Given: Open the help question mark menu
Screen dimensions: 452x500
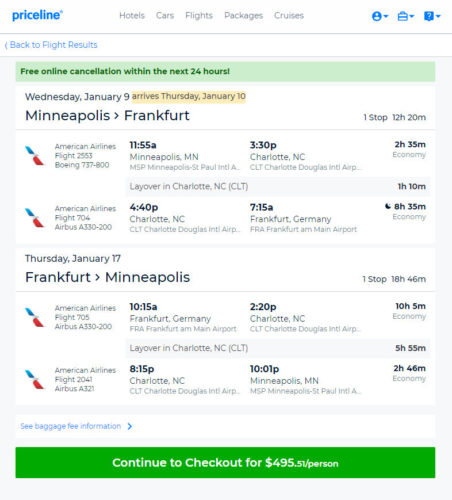Looking at the screenshot, I should 432,16.
